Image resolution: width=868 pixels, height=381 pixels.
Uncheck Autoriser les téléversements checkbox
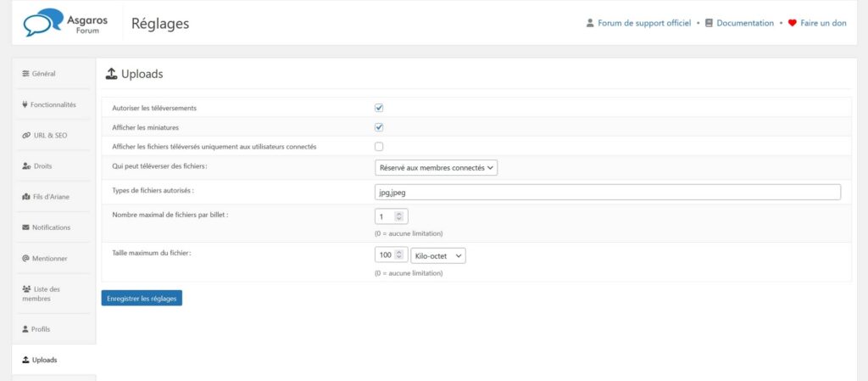click(379, 109)
